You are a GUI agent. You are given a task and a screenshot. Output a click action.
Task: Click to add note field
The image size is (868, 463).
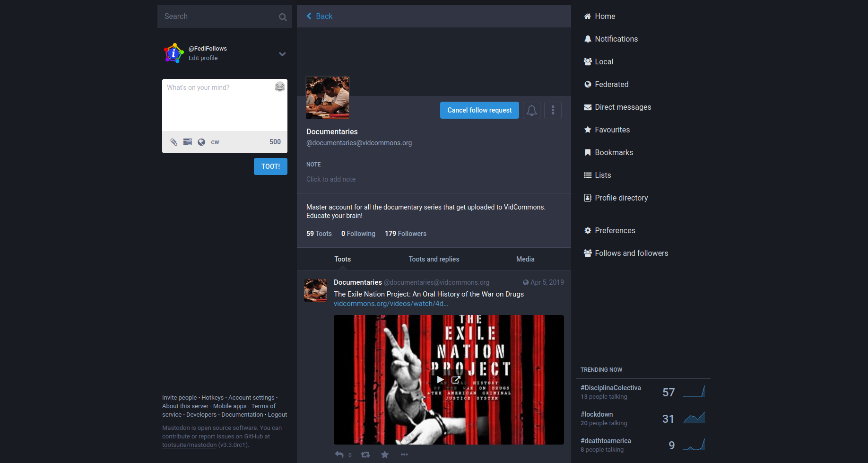[x=434, y=179]
